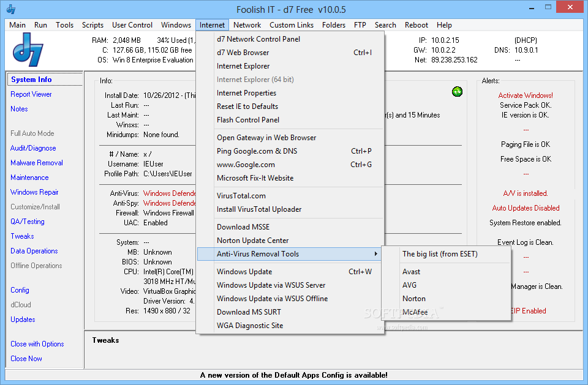Select Internet Explorer menu entry

pyautogui.click(x=290, y=66)
